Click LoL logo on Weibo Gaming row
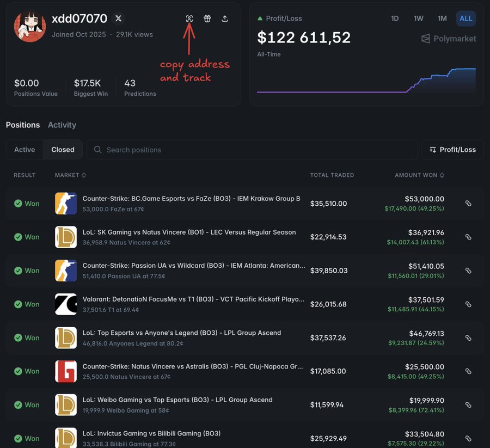Viewport: 490px width, 448px height. click(x=66, y=405)
